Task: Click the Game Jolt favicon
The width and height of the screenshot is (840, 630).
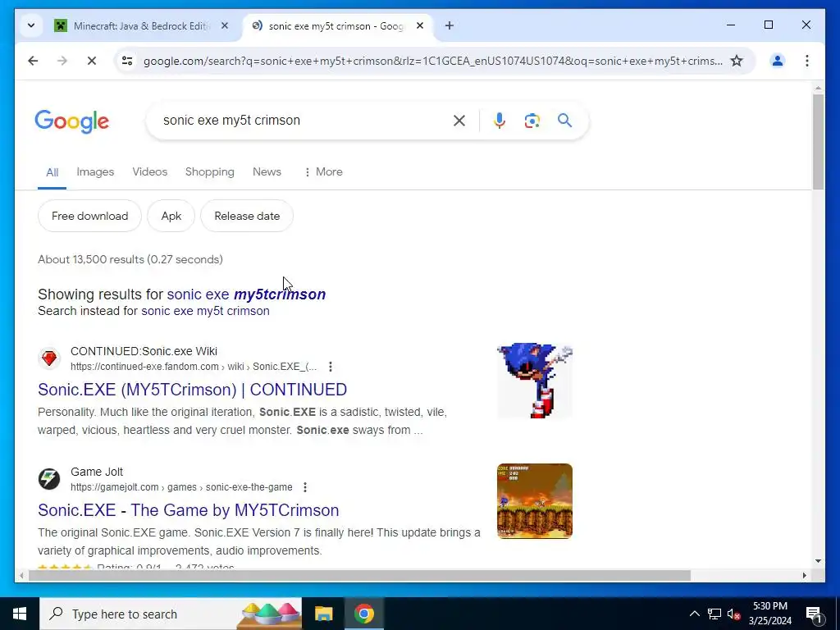Action: [49, 479]
